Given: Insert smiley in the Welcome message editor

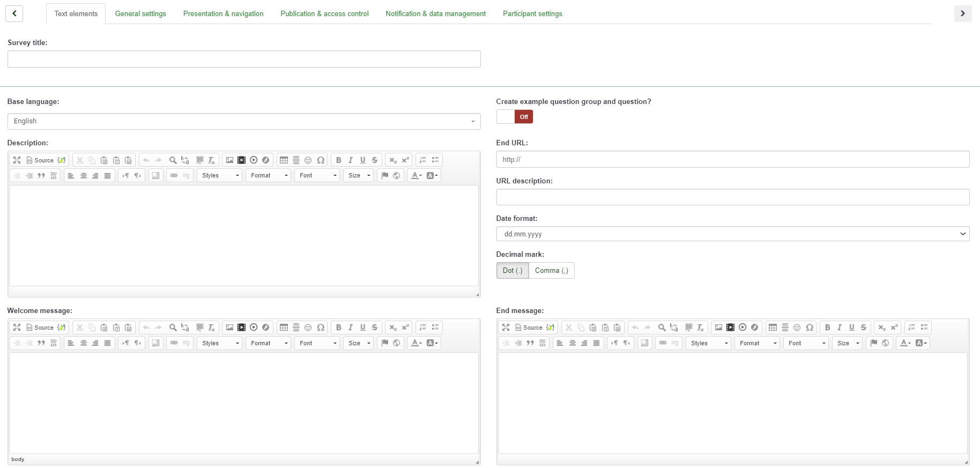Looking at the screenshot, I should pos(308,328).
